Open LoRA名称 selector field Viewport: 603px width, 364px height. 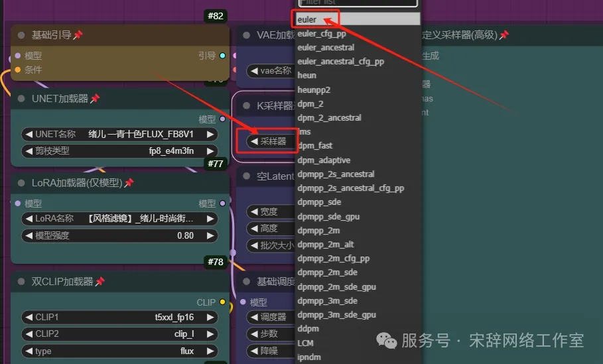click(119, 219)
